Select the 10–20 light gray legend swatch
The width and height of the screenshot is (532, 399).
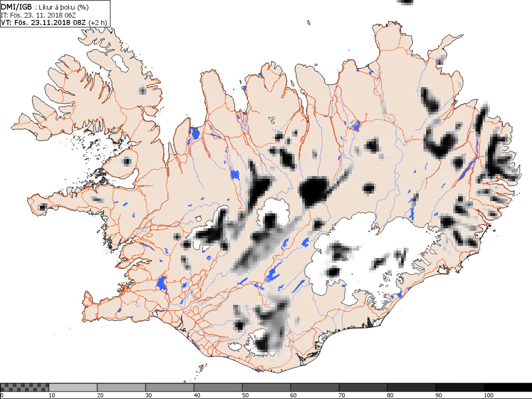point(73,387)
